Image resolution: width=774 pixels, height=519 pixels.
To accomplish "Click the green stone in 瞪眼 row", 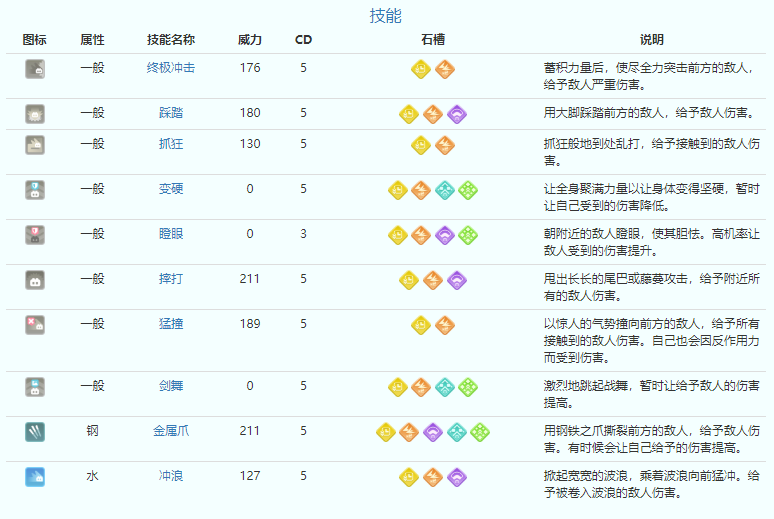I will pyautogui.click(x=468, y=234).
